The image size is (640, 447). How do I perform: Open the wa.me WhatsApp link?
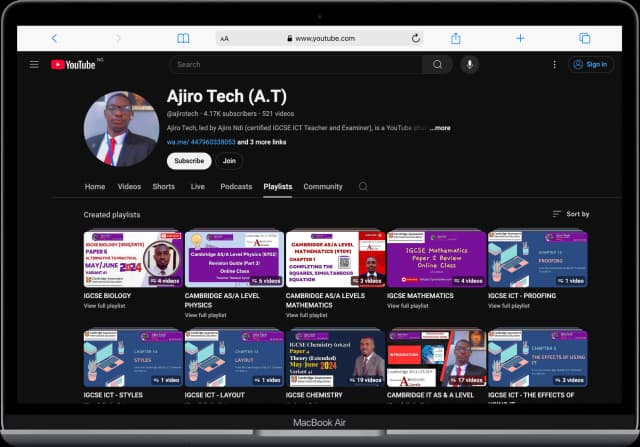[201, 142]
